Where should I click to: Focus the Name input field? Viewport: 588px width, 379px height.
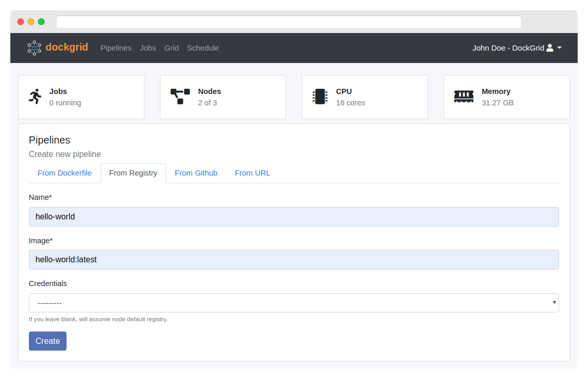[x=293, y=217]
